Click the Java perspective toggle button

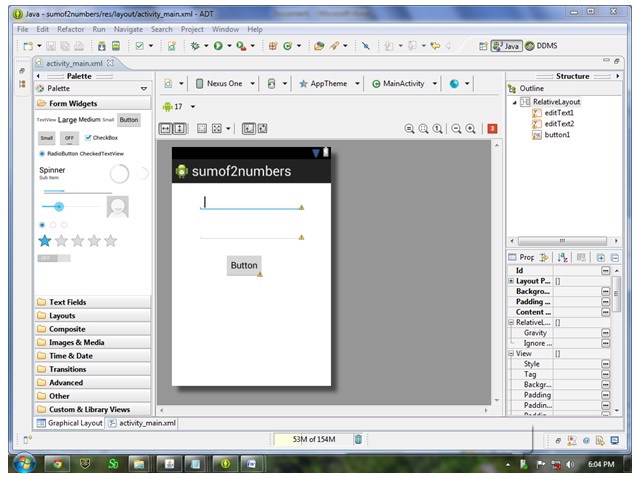point(506,46)
